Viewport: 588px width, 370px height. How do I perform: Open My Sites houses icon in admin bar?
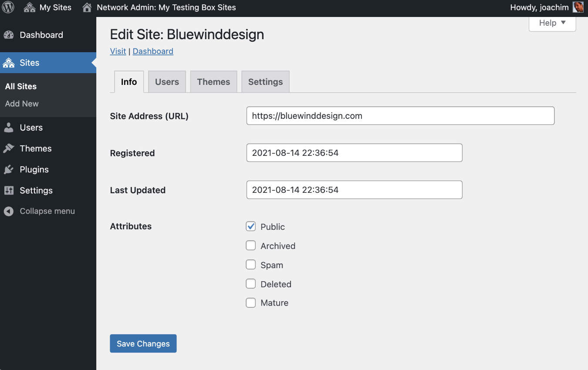point(29,7)
